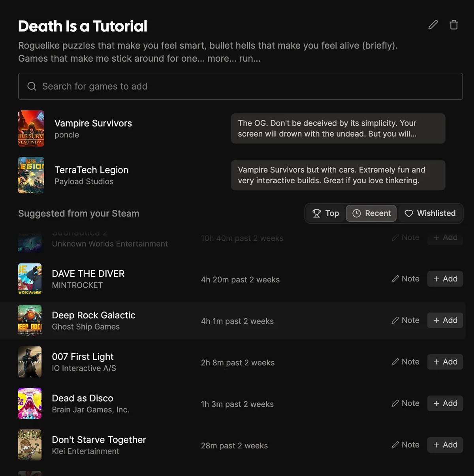Screen dimensions: 474x476
Task: Edit the TerraTech Legion note box
Action: pos(338,175)
